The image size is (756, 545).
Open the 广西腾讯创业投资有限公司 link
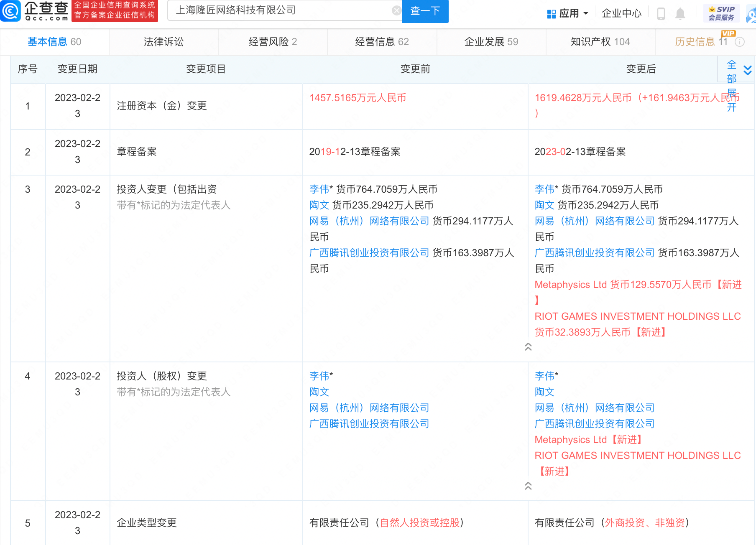click(x=369, y=252)
